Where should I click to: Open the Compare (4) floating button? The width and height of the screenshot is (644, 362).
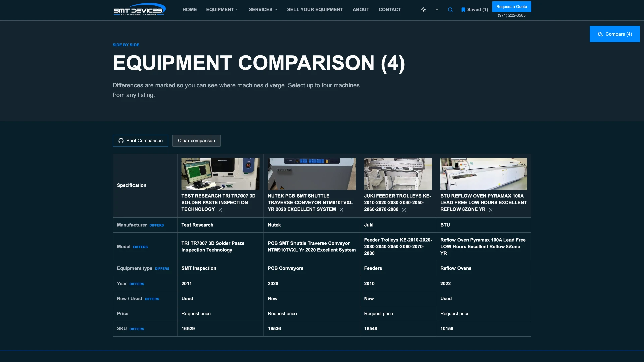click(x=615, y=34)
